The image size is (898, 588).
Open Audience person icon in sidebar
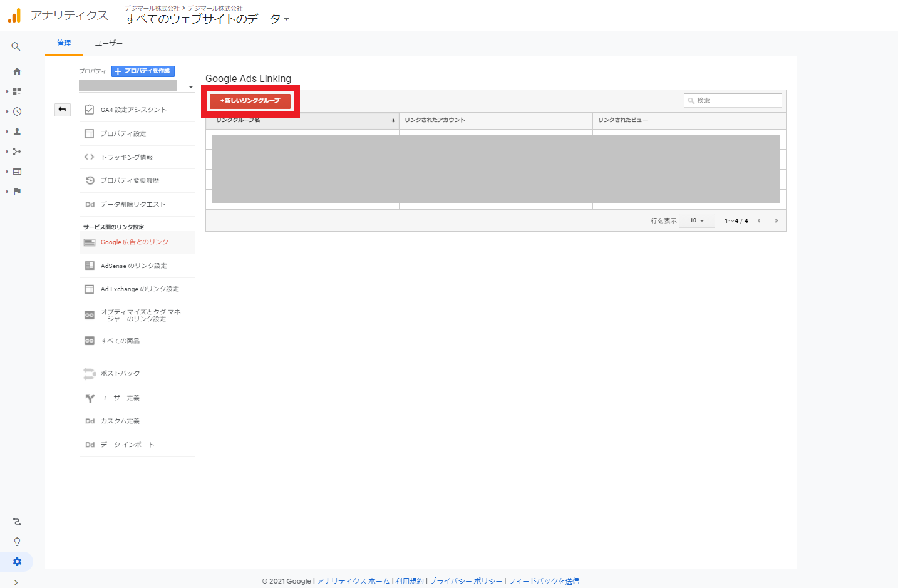pos(17,132)
